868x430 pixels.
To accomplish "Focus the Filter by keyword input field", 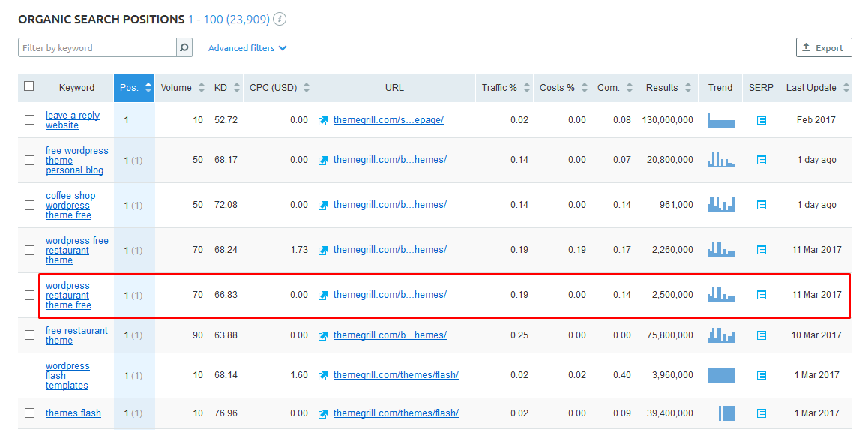I will pos(97,48).
